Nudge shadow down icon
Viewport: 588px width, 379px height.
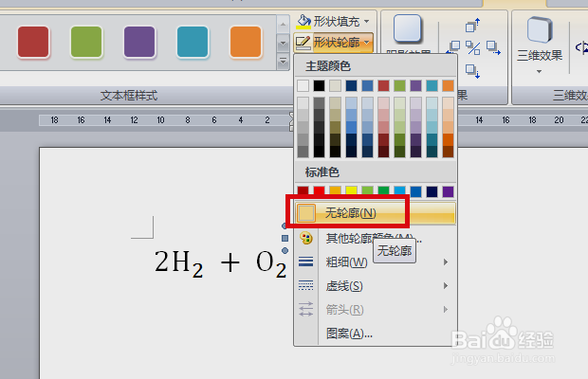(x=472, y=70)
